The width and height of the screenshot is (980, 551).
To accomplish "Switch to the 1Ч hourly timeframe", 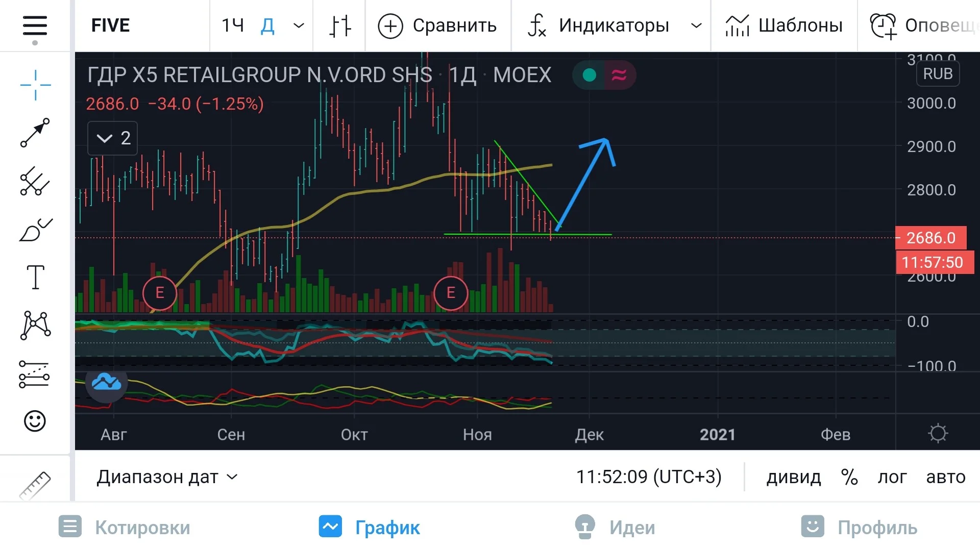I will pyautogui.click(x=233, y=26).
